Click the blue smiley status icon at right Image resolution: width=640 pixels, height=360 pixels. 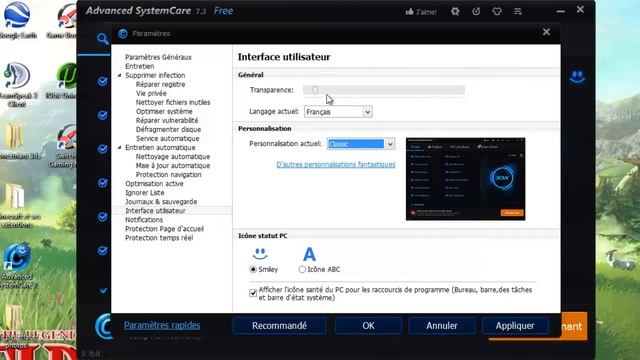(577, 77)
